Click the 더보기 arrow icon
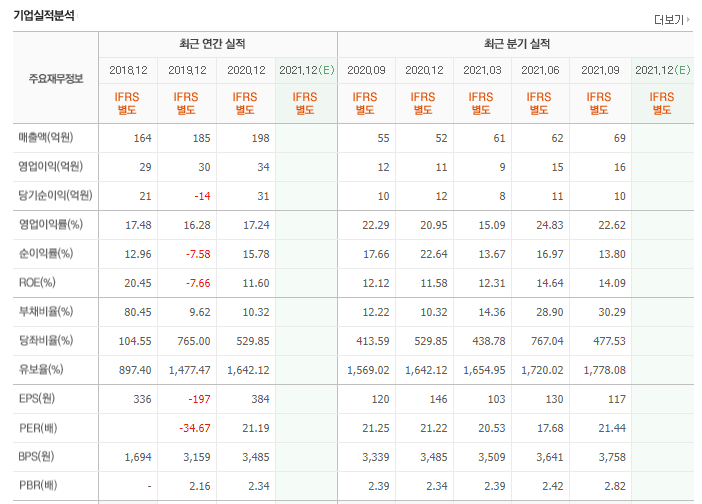702x504 pixels. (688, 19)
